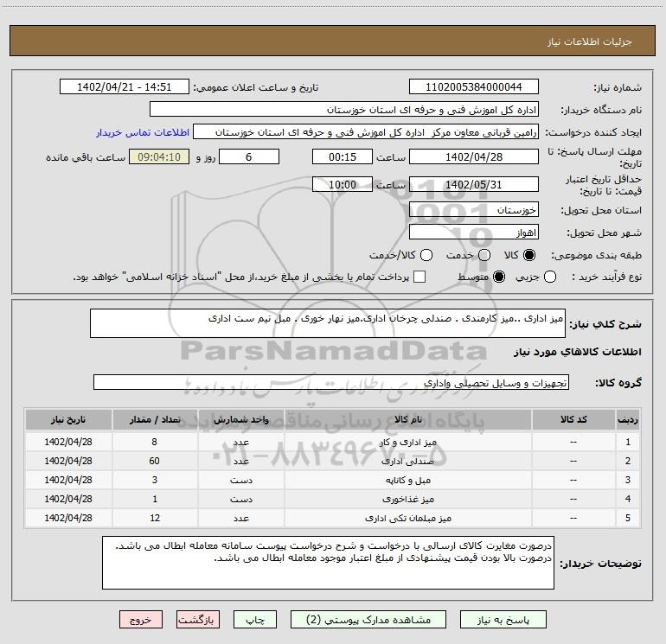This screenshot has width=666, height=644.
Task: Click the delivery province field خوزستان
Action: click(x=474, y=210)
